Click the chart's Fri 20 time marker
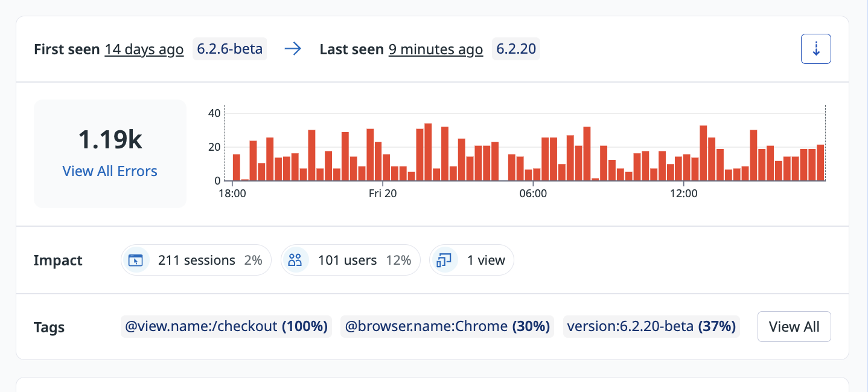 [383, 194]
